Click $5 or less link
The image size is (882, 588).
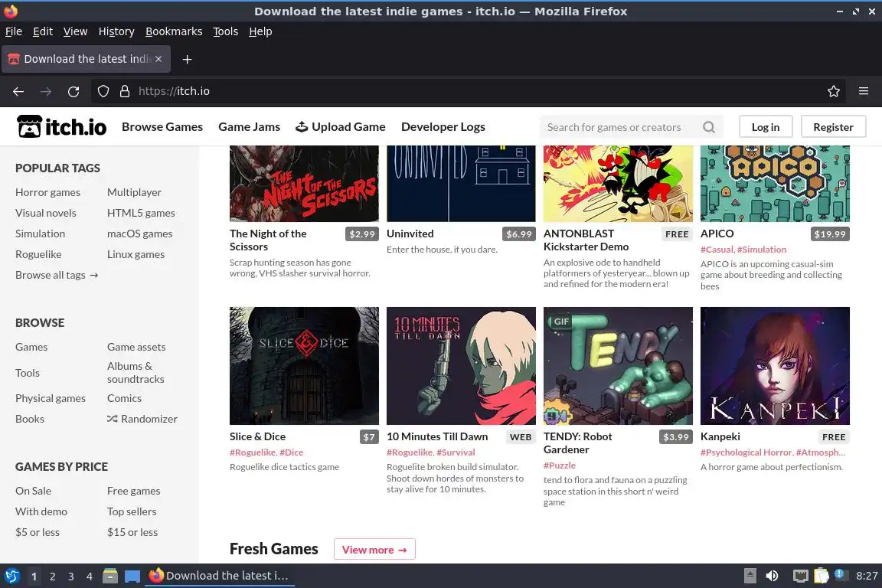click(37, 532)
